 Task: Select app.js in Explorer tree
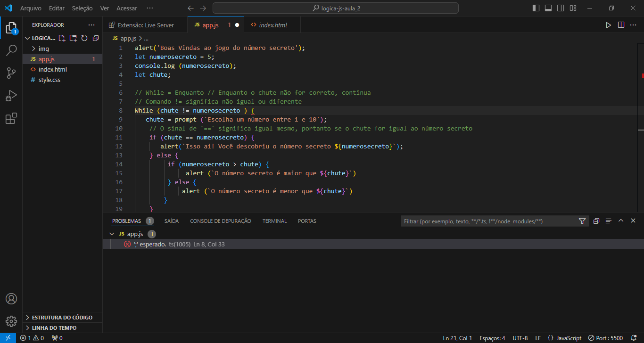pyautogui.click(x=62, y=59)
